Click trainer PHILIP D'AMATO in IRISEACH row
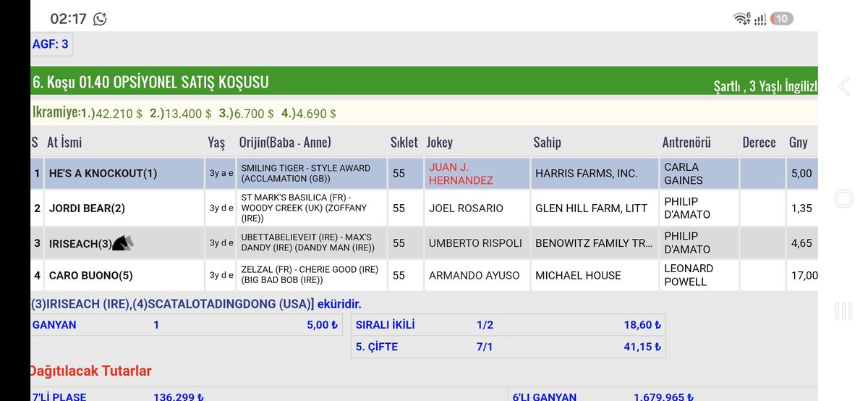The image size is (868, 401). click(x=687, y=243)
